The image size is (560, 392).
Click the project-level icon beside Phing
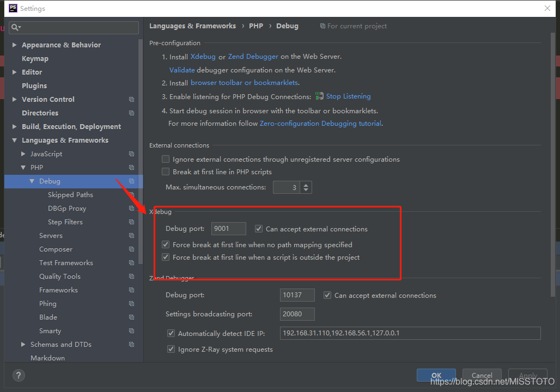tap(131, 303)
